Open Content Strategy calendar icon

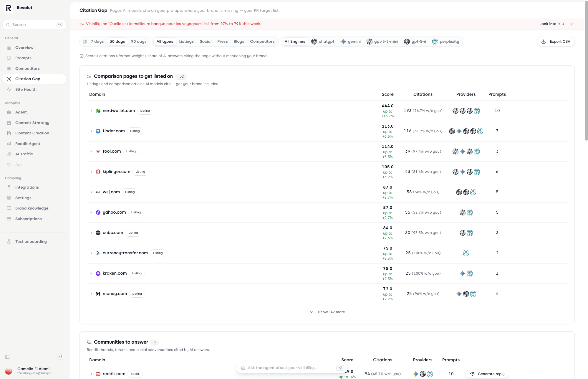[9, 123]
